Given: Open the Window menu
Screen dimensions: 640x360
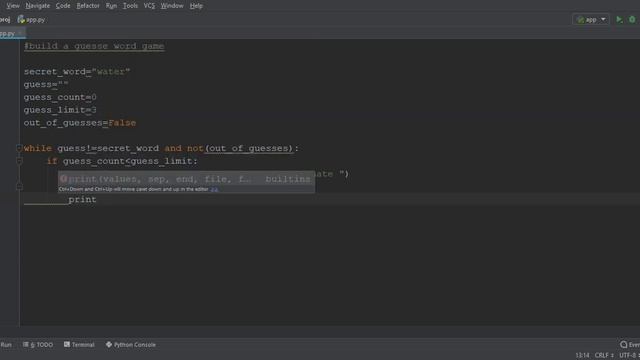Looking at the screenshot, I should tap(172, 6).
